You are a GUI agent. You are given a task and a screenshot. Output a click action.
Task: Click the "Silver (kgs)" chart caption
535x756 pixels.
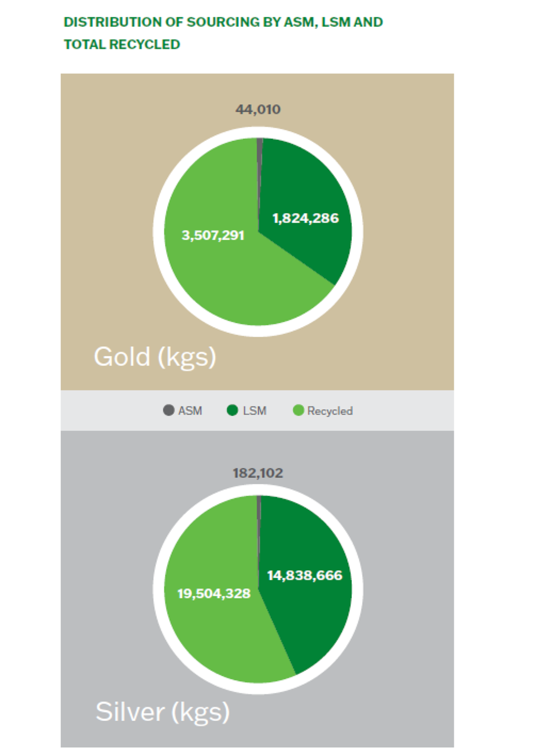point(162,712)
